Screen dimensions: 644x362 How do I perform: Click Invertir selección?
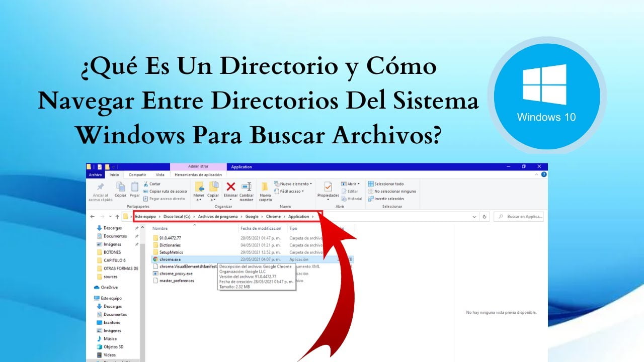coord(385,199)
